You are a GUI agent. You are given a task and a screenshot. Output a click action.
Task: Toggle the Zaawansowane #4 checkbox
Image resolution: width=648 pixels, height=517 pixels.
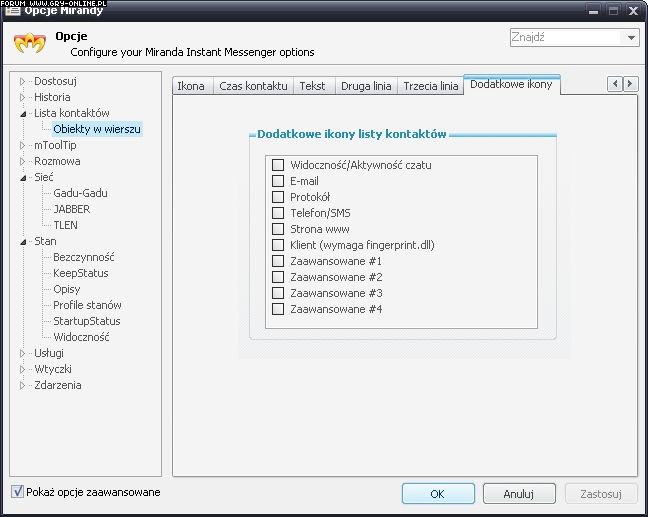[278, 309]
